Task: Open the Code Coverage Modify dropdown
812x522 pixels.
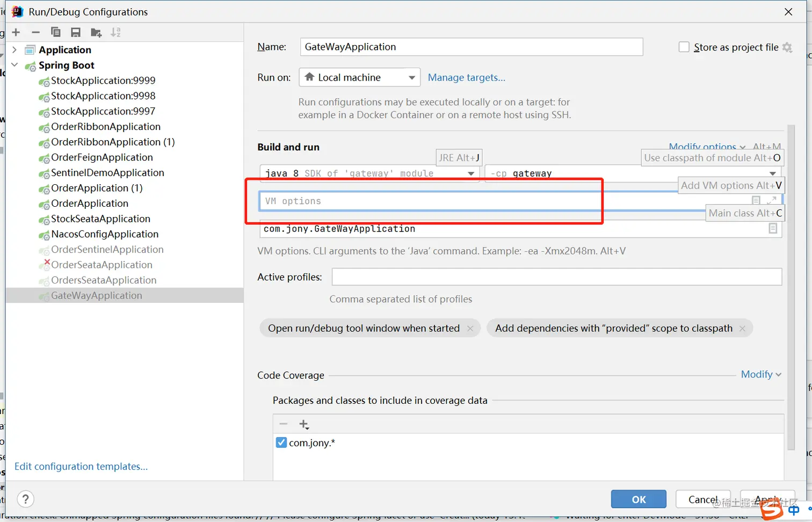Action: pos(761,374)
